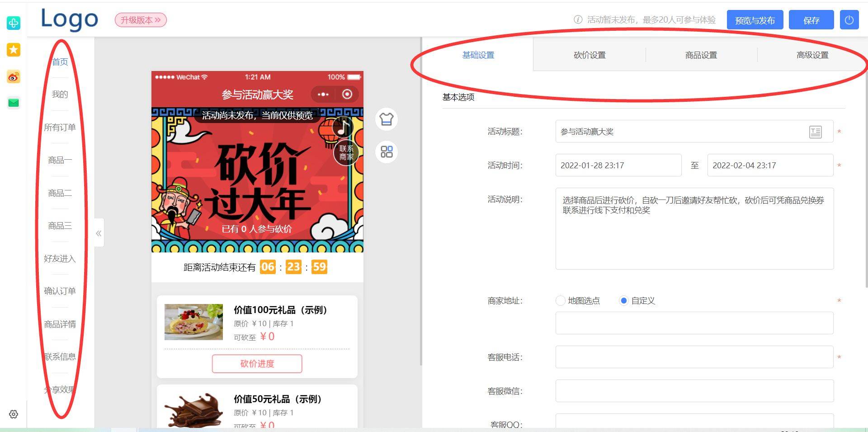Screen dimensions: 868x432
Task: Click the green clover icon in left strip
Action: point(14,23)
